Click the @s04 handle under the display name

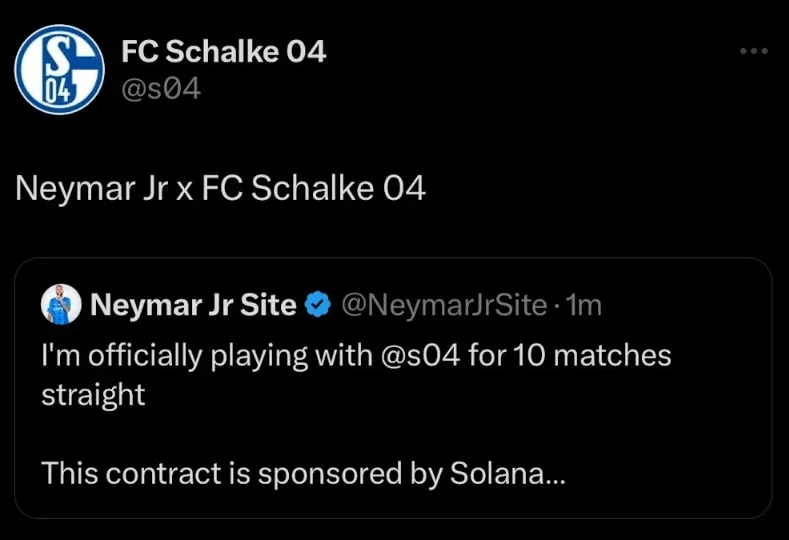tap(161, 90)
